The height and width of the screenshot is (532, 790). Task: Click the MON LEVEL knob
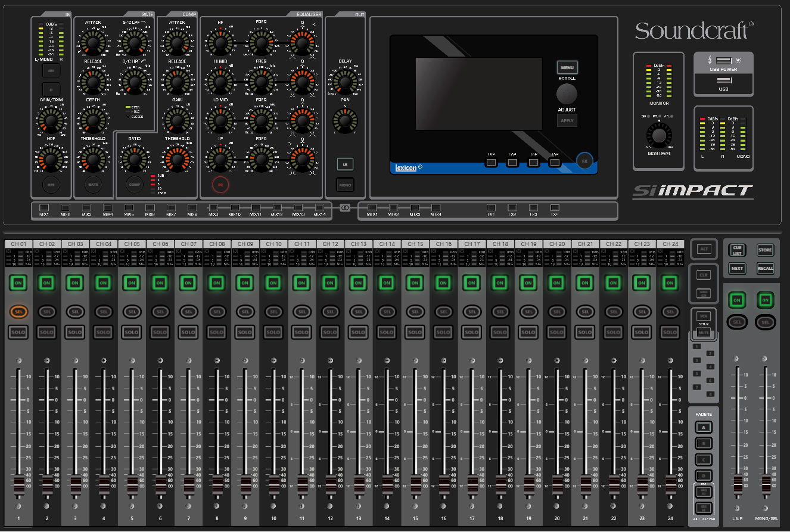(658, 136)
